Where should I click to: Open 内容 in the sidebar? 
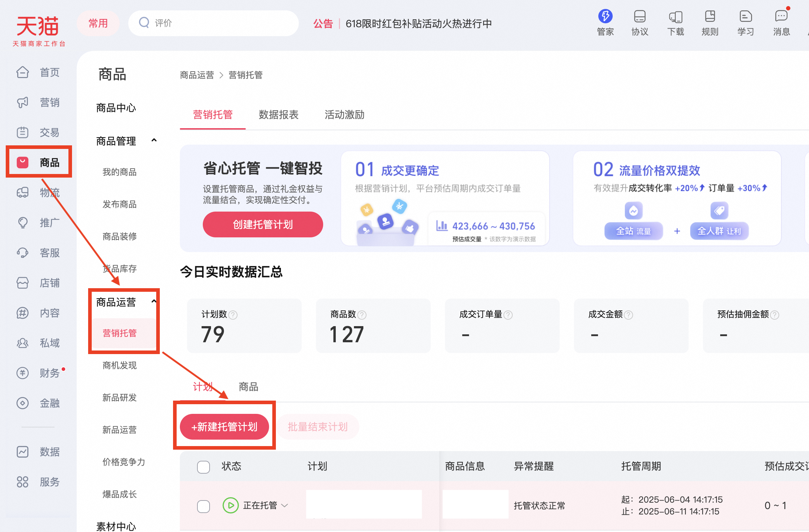click(38, 313)
